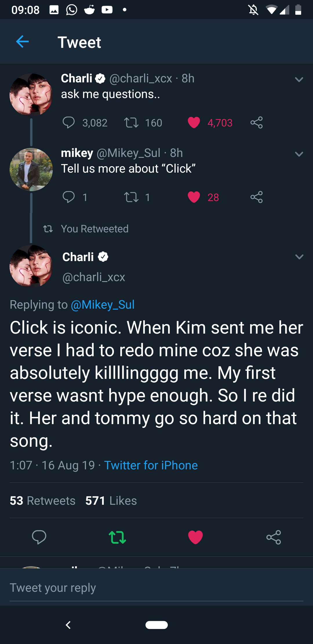Open the notifications-muted icon in the status bar
This screenshot has width=313, height=644.
[x=253, y=10]
